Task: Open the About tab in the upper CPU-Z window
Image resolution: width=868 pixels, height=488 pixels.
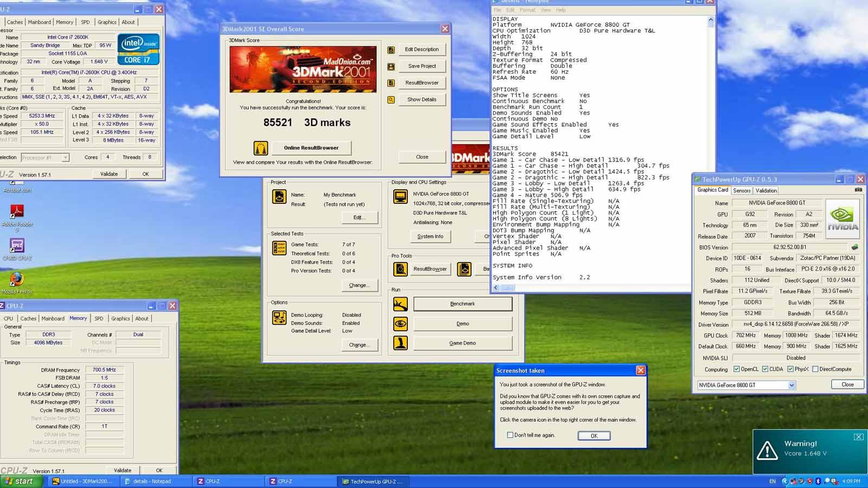Action: coord(129,22)
